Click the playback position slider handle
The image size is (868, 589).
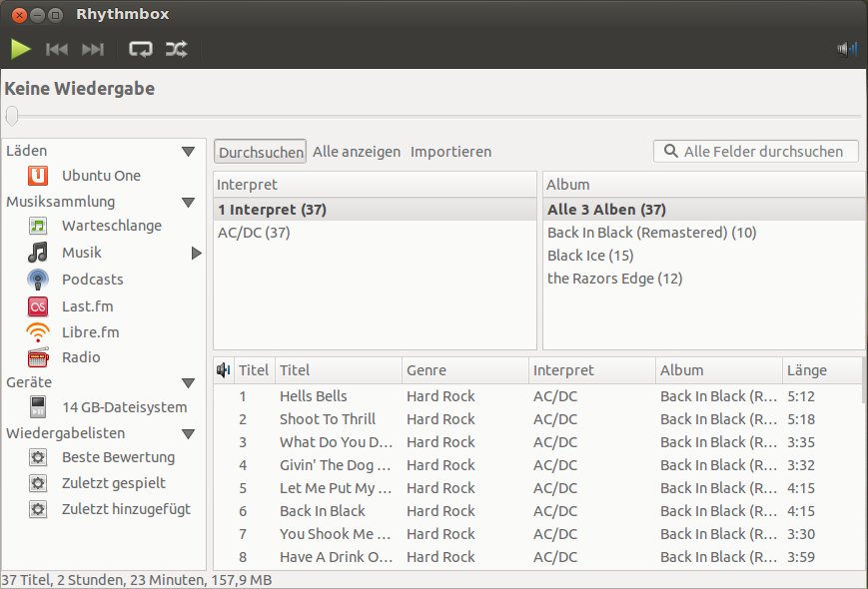(12, 116)
